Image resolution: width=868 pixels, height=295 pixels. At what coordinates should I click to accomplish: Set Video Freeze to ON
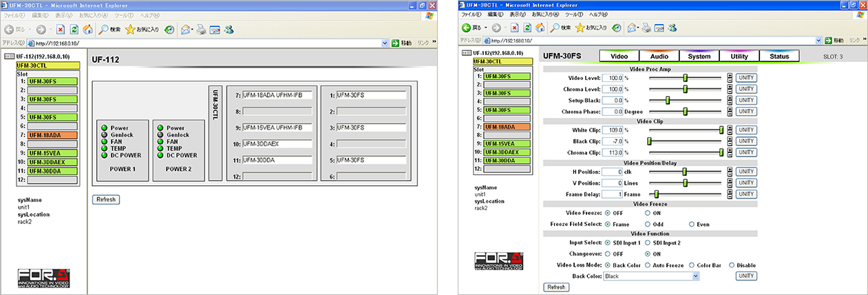click(648, 213)
